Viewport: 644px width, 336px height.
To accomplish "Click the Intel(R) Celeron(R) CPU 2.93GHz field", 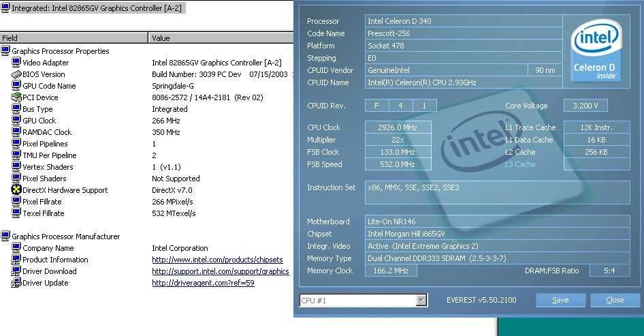I will (x=464, y=82).
